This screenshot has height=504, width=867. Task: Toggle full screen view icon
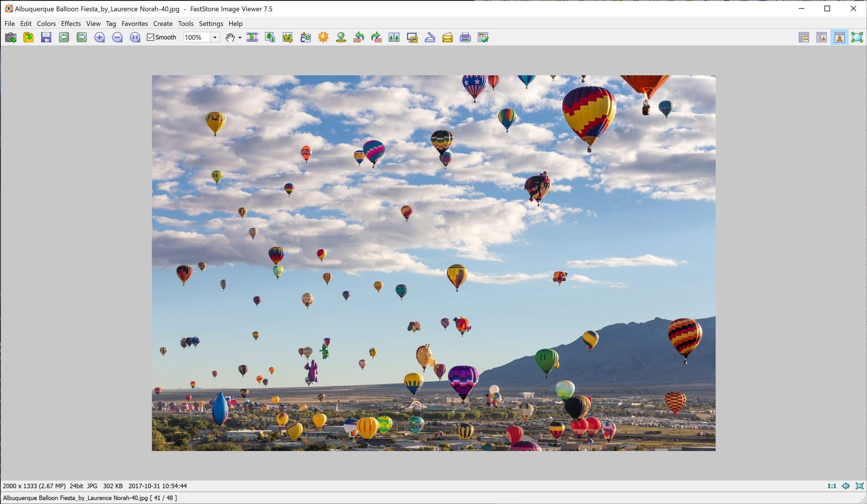(x=857, y=38)
